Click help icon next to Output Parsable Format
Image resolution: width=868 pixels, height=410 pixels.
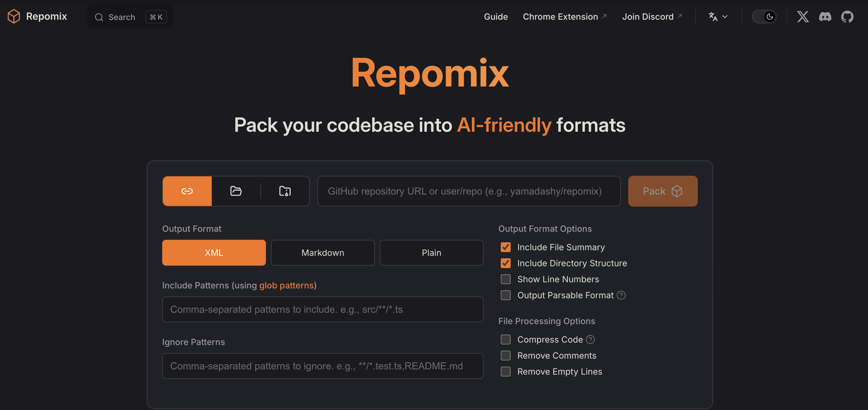click(x=621, y=295)
